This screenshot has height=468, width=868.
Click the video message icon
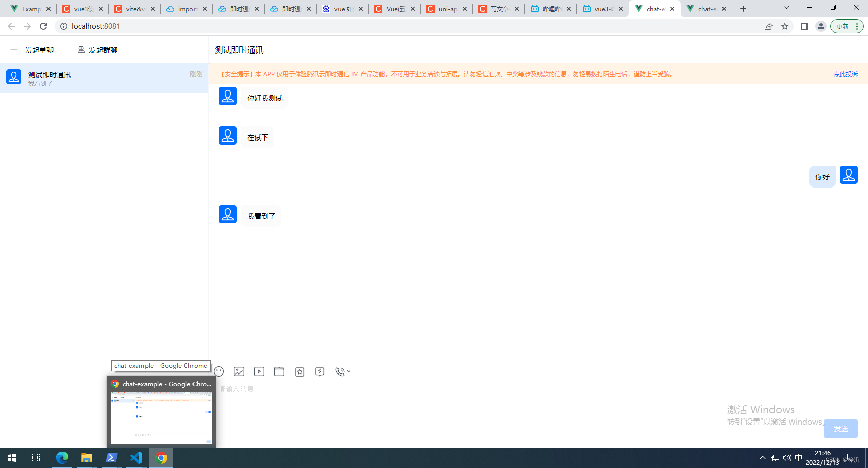tap(259, 371)
